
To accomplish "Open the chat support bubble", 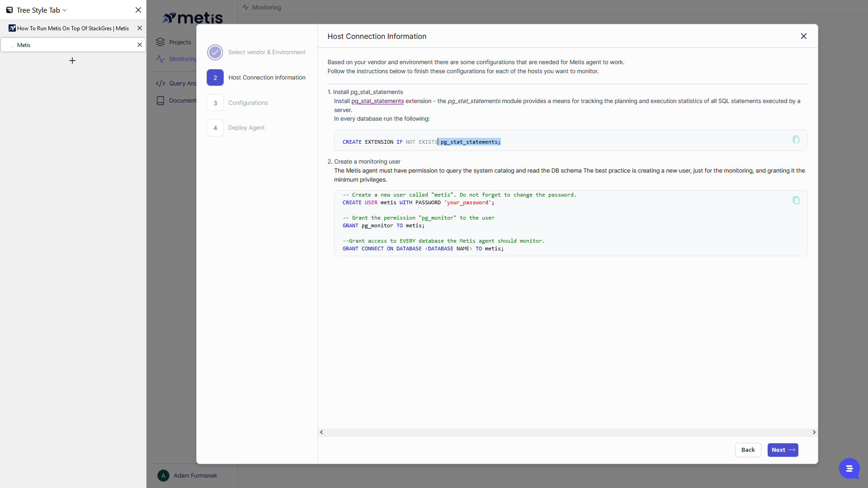I will tap(849, 468).
